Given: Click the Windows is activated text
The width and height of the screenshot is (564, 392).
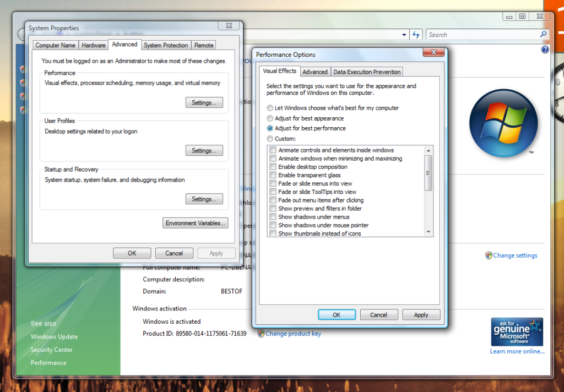Looking at the screenshot, I should point(172,322).
